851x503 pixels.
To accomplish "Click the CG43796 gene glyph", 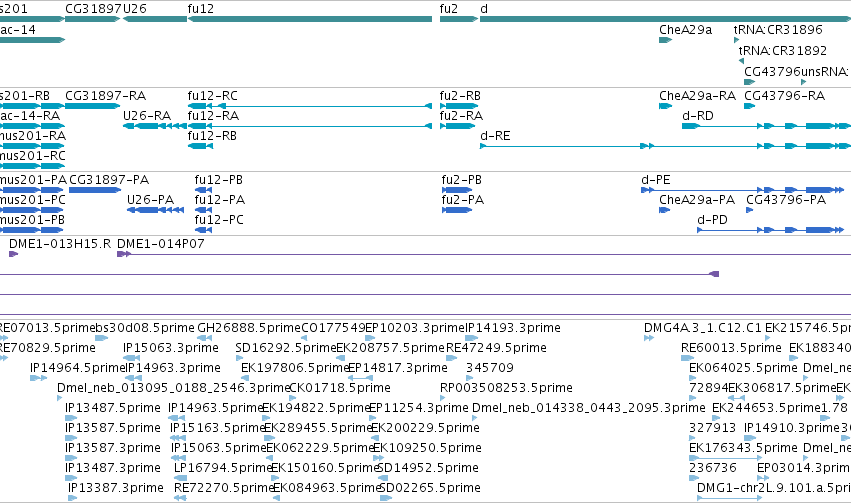I will (x=750, y=82).
